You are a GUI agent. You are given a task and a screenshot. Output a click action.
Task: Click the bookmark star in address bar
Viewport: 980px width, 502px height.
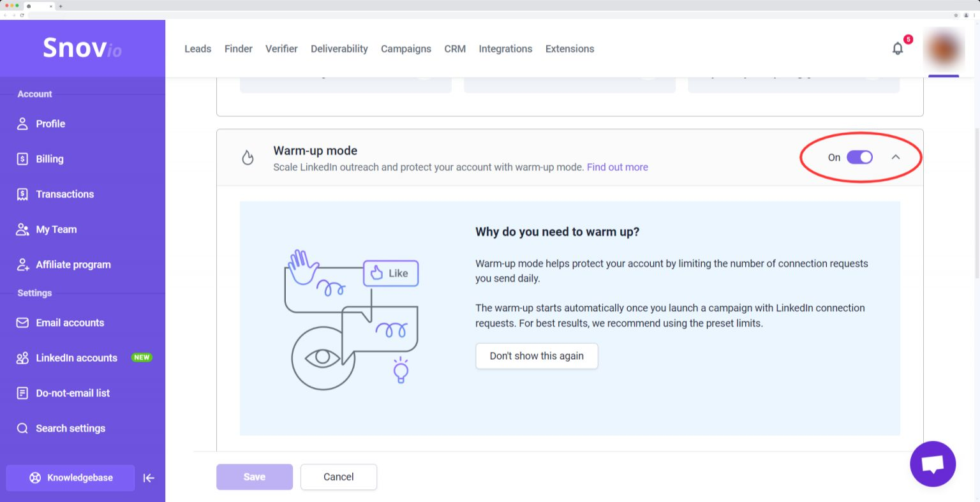click(x=956, y=15)
